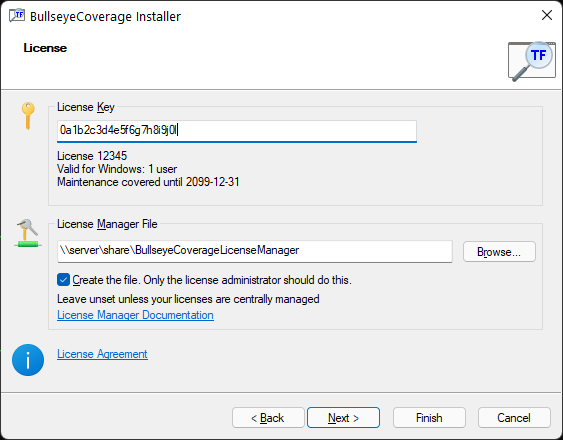This screenshot has height=440, width=563.
Task: Click the License Manager keys icon
Action: pos(28,233)
